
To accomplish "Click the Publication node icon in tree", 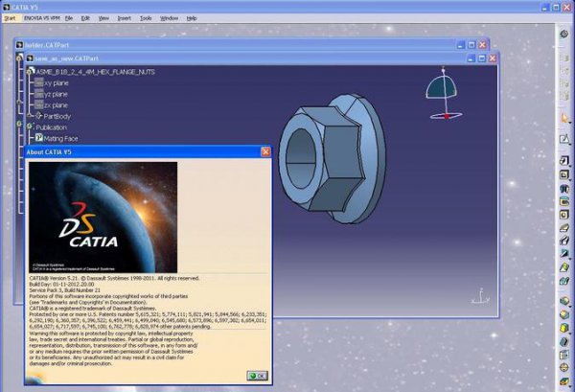I will 30,127.
